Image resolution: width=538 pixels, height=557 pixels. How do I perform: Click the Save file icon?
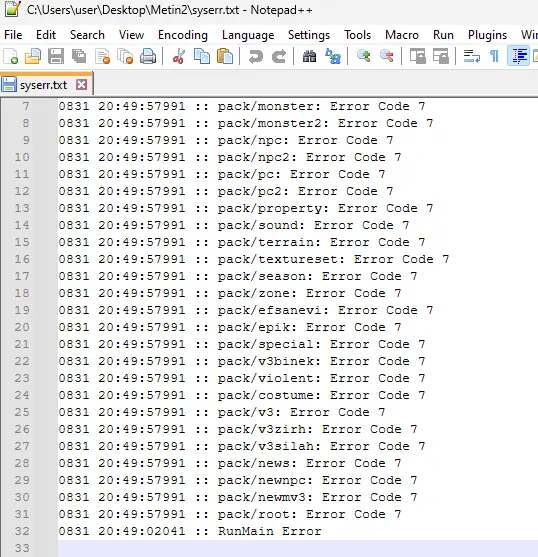tap(56, 56)
